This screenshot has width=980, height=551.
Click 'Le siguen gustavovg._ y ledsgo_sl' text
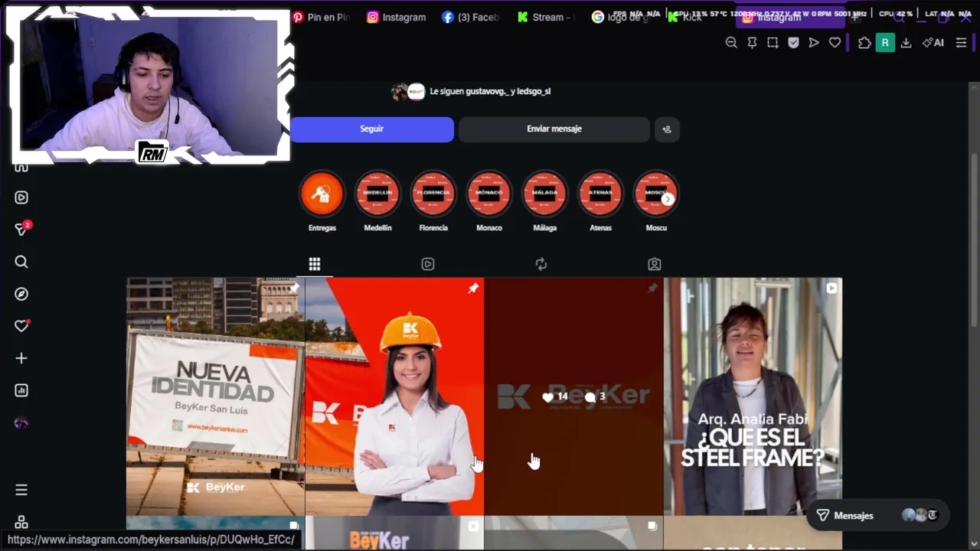point(490,91)
